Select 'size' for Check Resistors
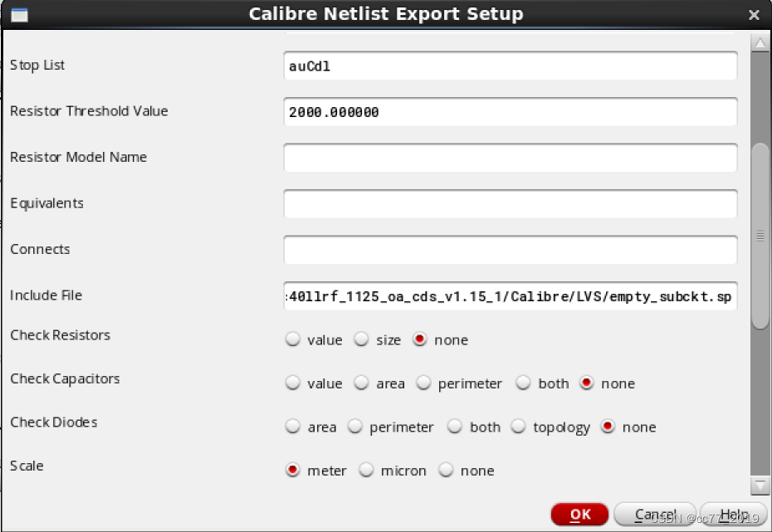 tap(362, 339)
